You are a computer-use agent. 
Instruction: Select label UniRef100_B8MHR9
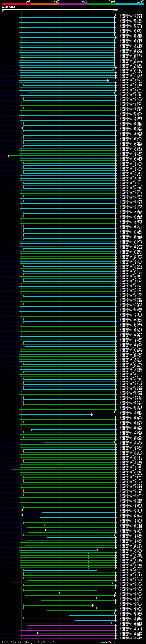(131, 459)
